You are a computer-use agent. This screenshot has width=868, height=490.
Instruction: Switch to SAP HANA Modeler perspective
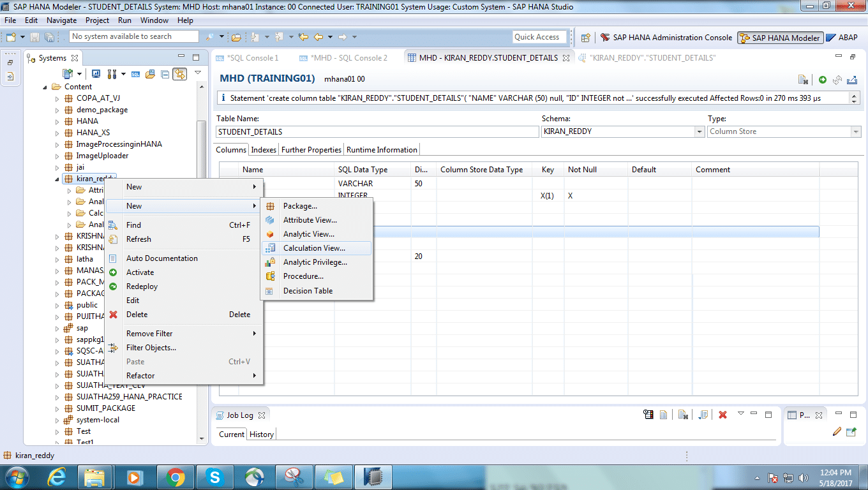click(779, 38)
